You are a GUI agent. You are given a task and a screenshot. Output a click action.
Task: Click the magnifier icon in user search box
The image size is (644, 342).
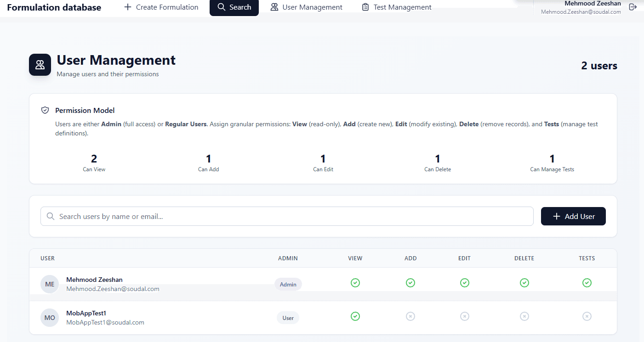tap(51, 216)
